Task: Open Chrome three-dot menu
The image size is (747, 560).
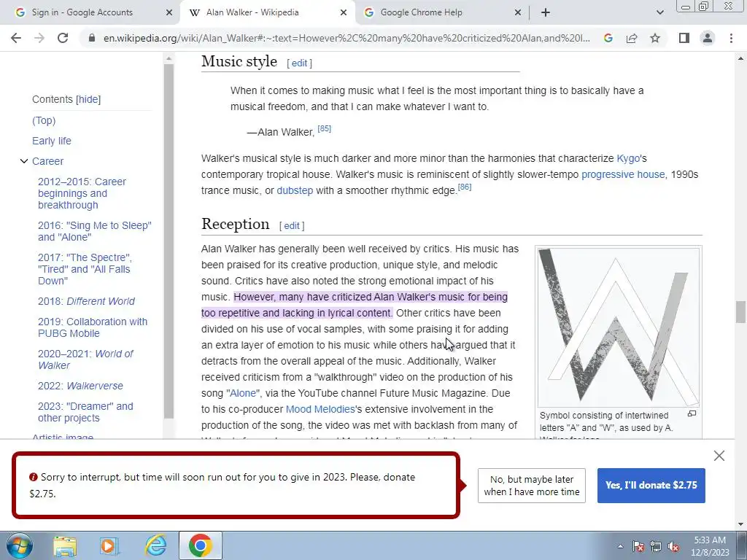Action: (x=731, y=38)
